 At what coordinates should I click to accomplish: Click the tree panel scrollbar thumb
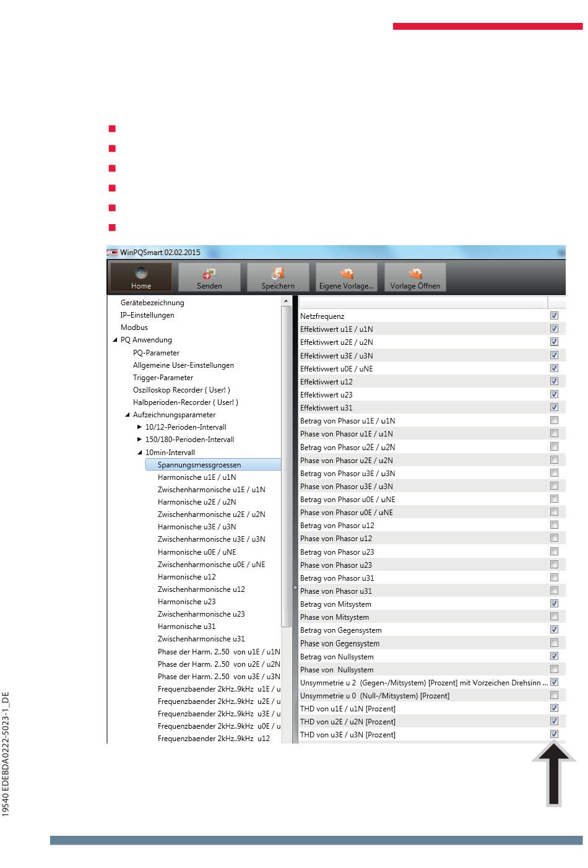coord(286,466)
